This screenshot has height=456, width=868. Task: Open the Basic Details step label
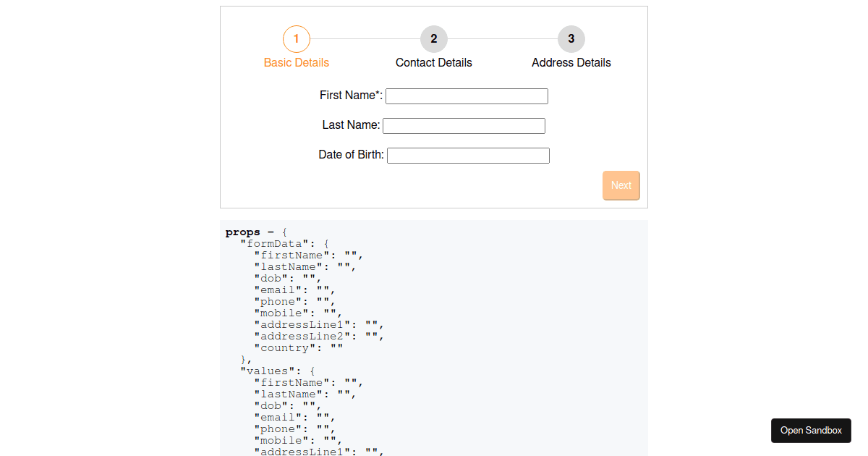297,63
